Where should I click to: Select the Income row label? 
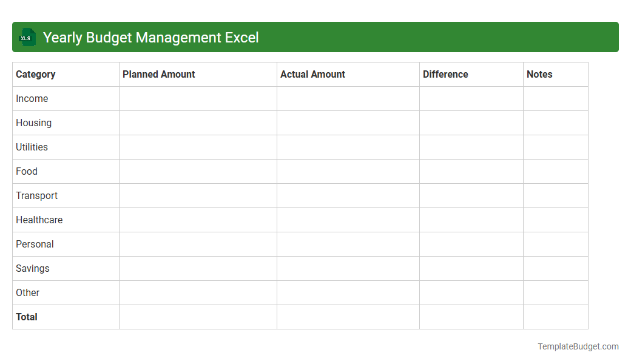point(32,98)
